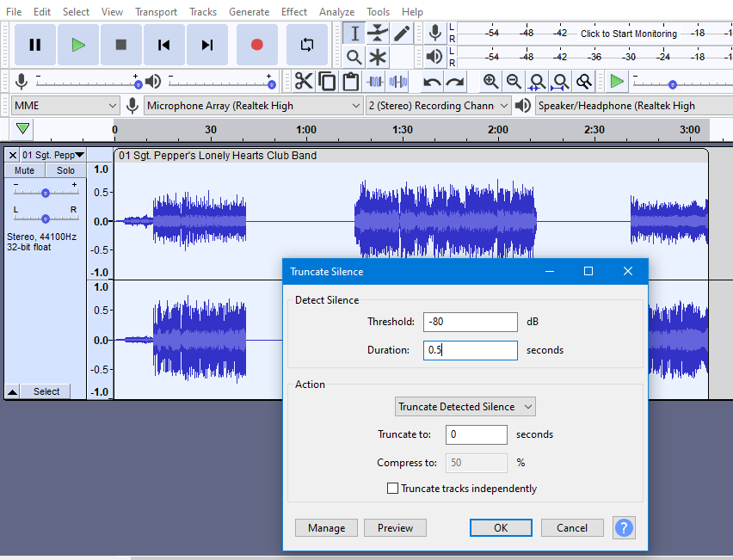The width and height of the screenshot is (733, 560).
Task: Click the timeline options green triangle
Action: tap(22, 128)
